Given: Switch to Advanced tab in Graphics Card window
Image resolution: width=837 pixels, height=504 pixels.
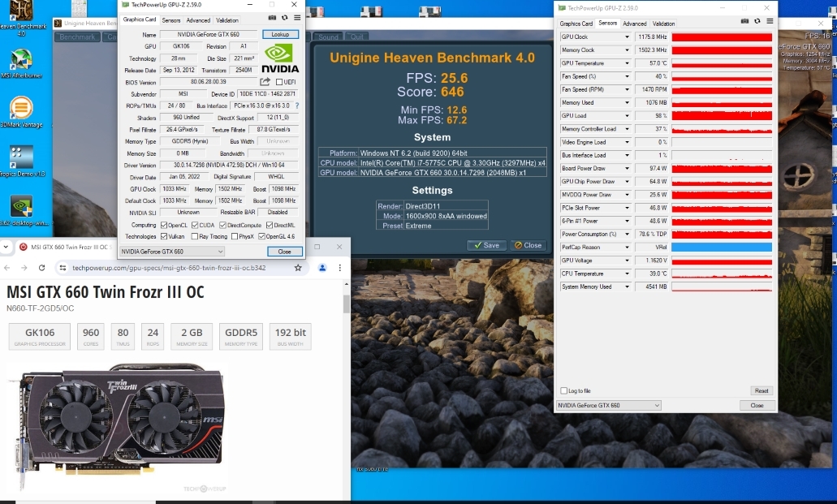Looking at the screenshot, I should click(198, 20).
